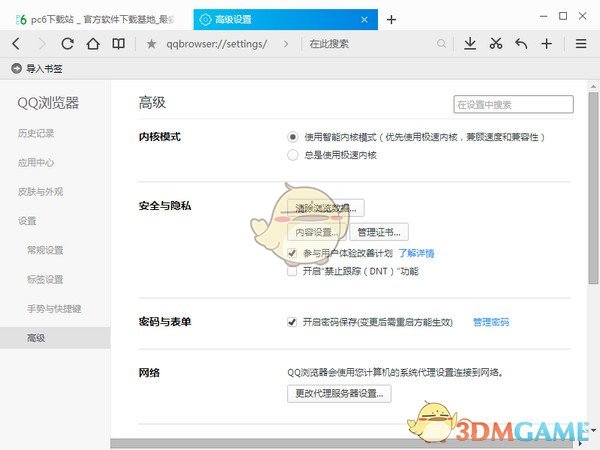Image resolution: width=600 pixels, height=450 pixels.
Task: Click the 管理证书 button
Action: (x=379, y=232)
